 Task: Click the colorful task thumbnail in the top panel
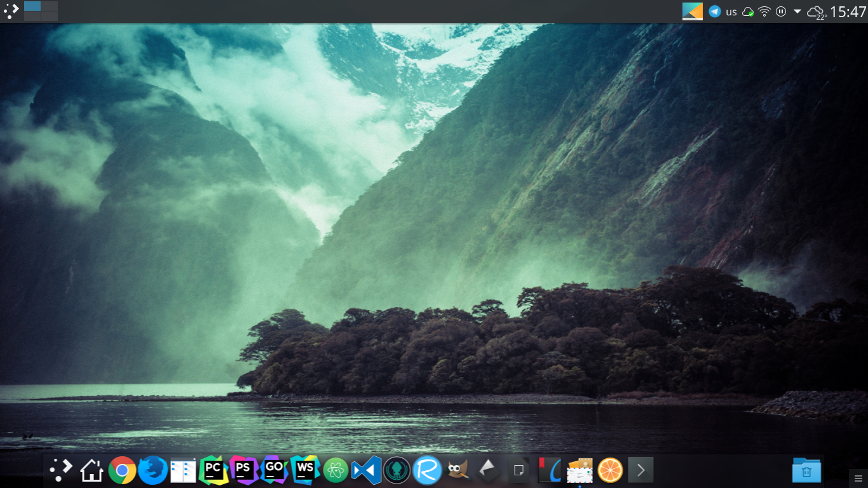(x=693, y=11)
